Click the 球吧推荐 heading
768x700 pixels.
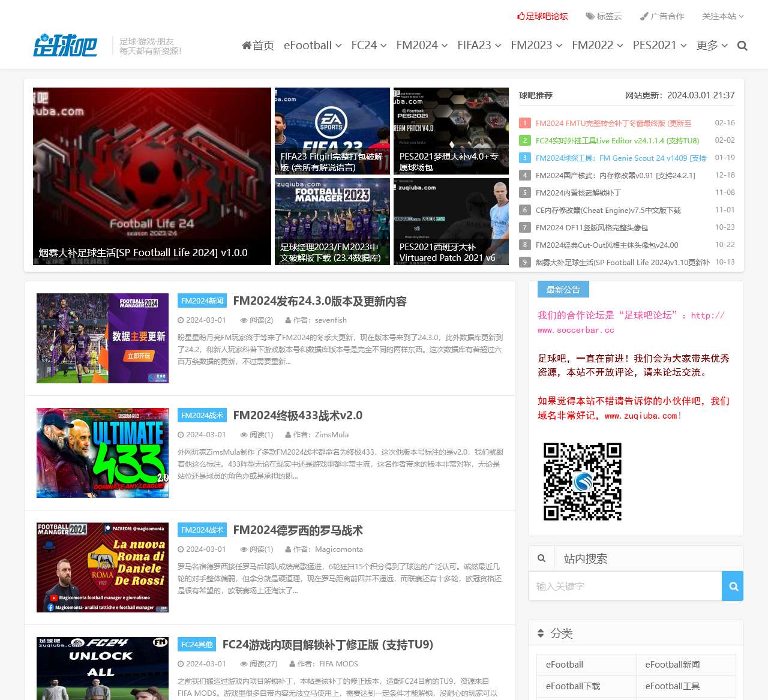coord(536,95)
